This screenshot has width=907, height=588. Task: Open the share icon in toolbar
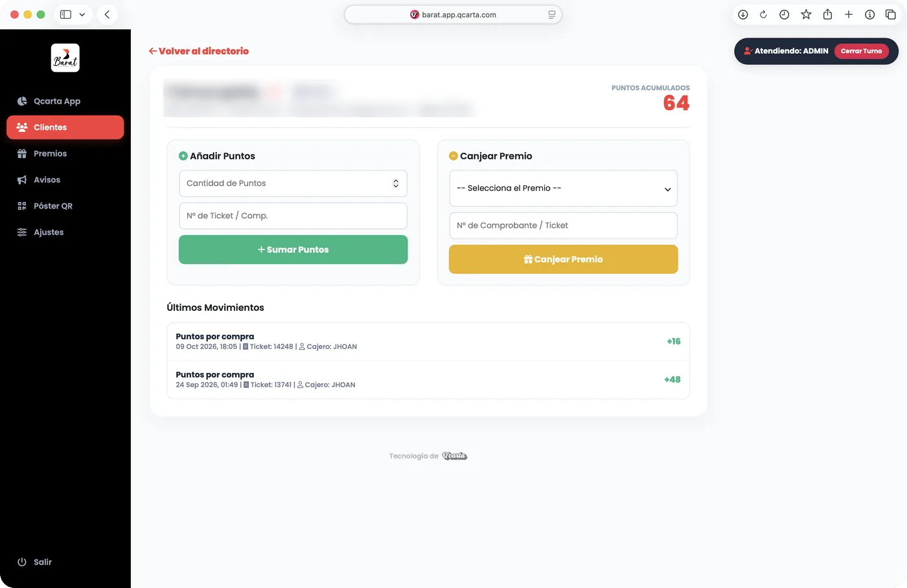click(827, 14)
